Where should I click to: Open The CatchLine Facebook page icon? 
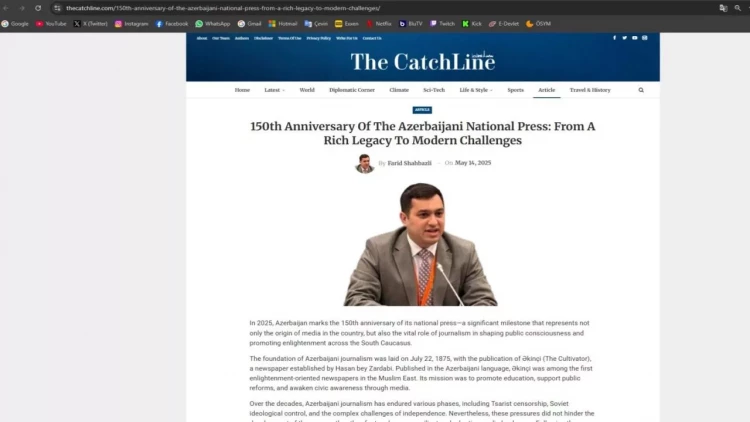(616, 38)
